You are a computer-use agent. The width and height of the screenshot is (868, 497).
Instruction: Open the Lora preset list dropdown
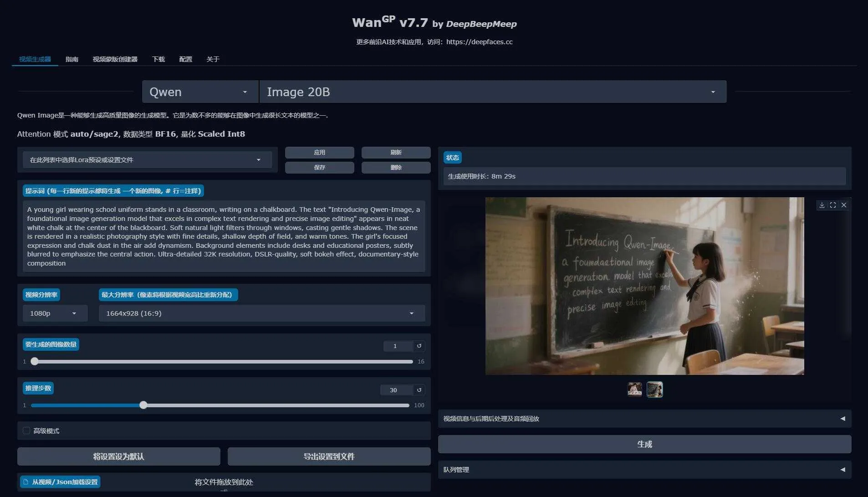147,160
